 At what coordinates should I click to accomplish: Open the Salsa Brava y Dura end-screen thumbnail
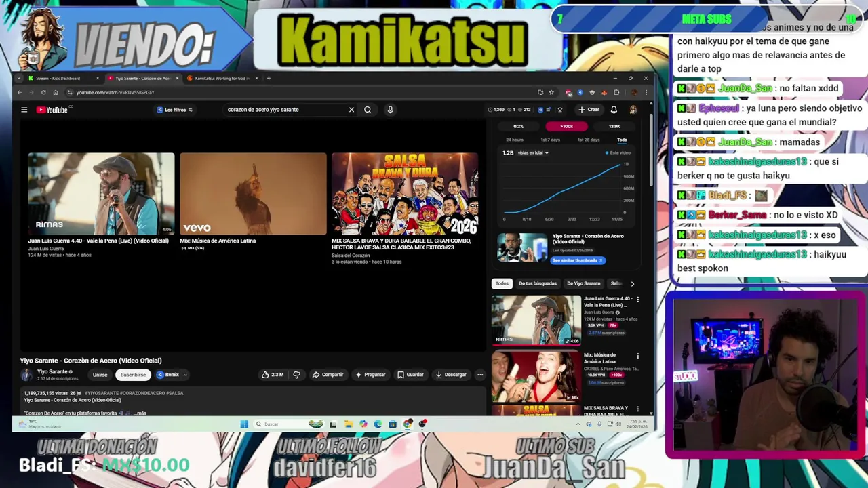405,194
